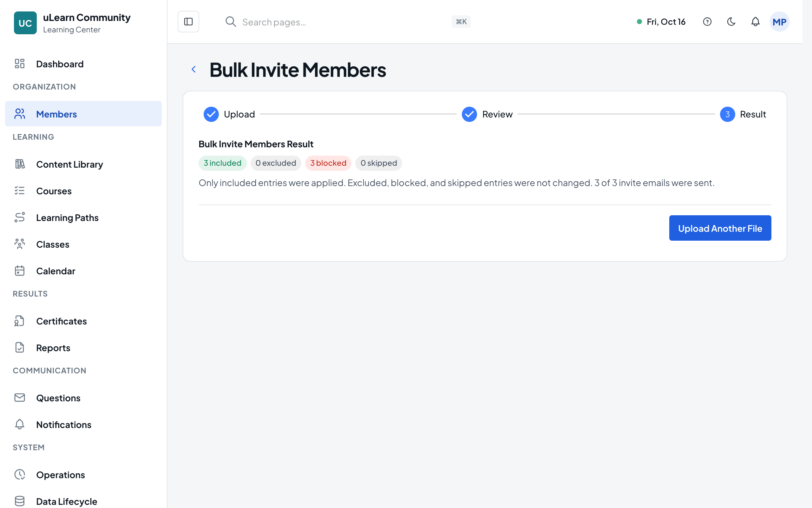This screenshot has width=812, height=508.
Task: Open Certificates label in the sidebar
Action: tap(62, 321)
